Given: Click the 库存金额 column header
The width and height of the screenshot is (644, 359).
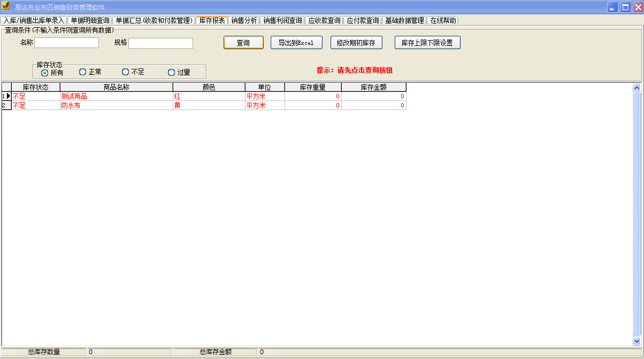Looking at the screenshot, I should [374, 87].
